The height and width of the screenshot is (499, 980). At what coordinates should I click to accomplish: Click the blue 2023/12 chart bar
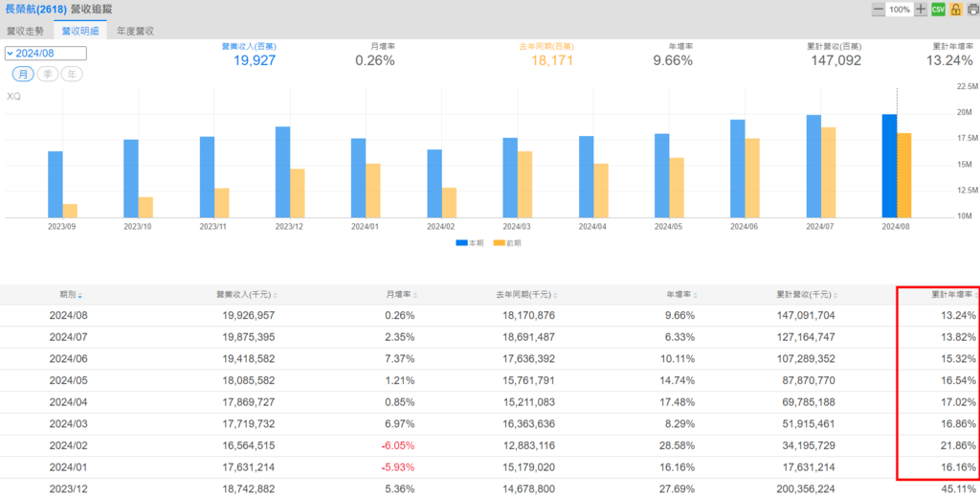(x=282, y=172)
